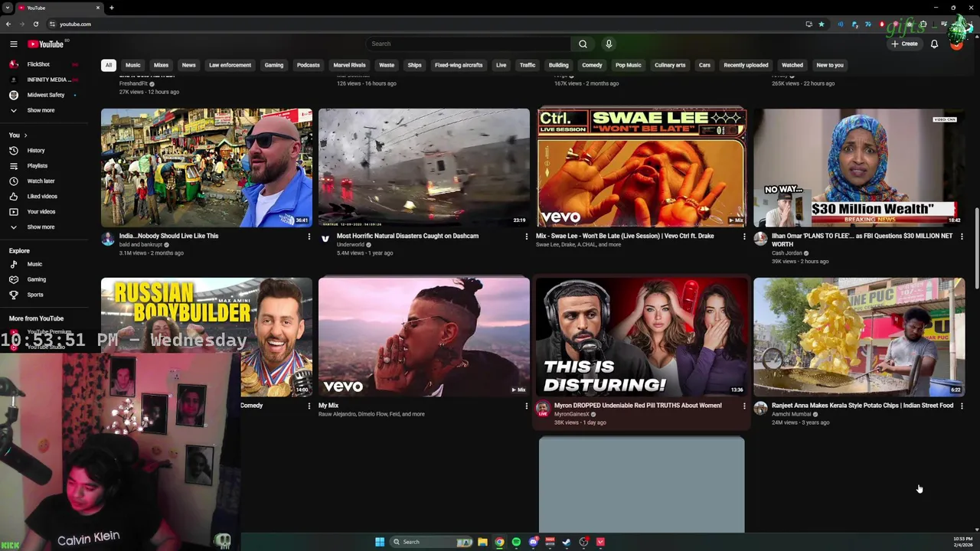Open the Midwest Safety subscription channel
This screenshot has height=551, width=980.
pyautogui.click(x=45, y=95)
